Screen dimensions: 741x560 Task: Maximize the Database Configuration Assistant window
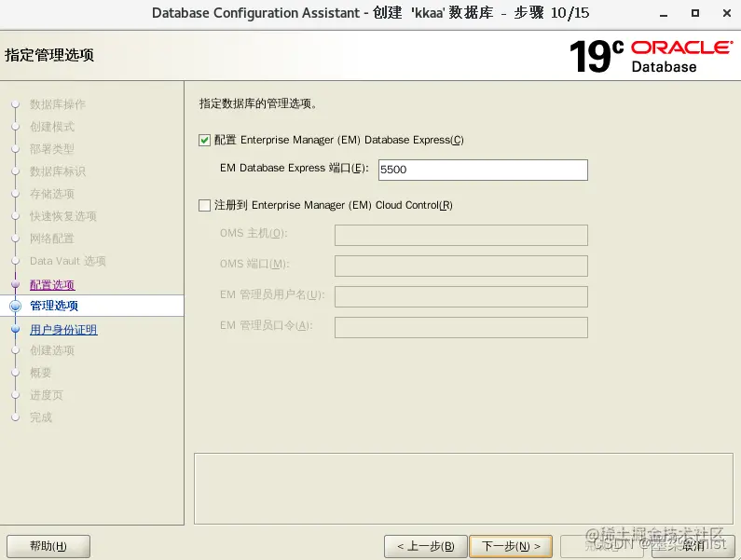[x=695, y=13]
